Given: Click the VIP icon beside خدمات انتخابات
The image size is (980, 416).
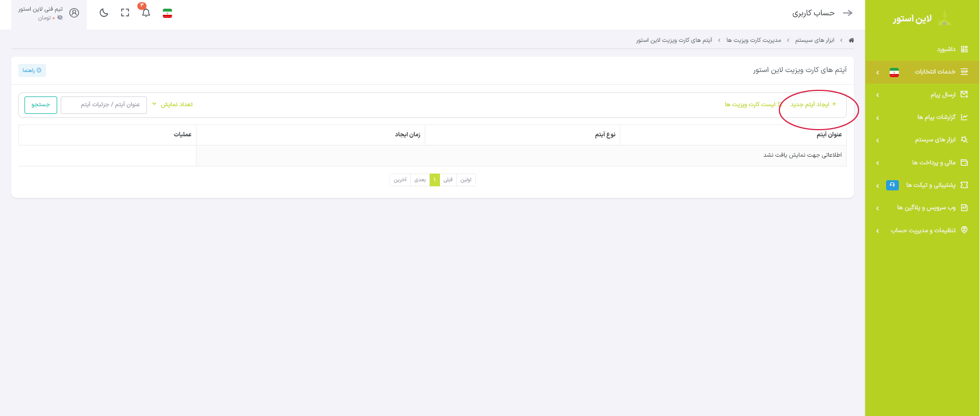Looking at the screenshot, I should (964, 71).
